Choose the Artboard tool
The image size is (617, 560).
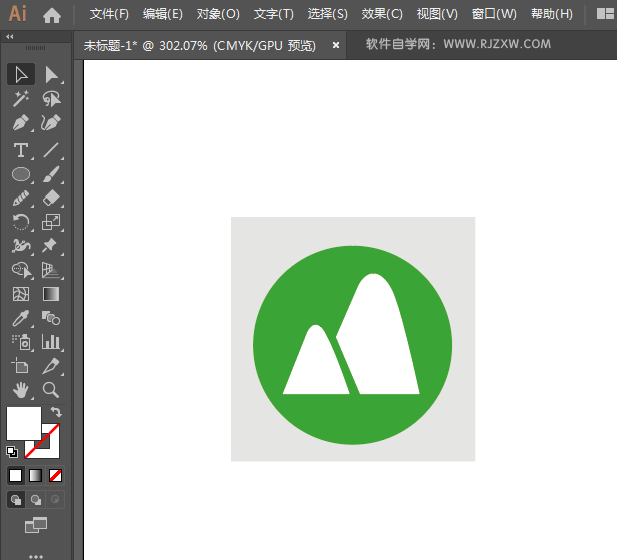(21, 366)
